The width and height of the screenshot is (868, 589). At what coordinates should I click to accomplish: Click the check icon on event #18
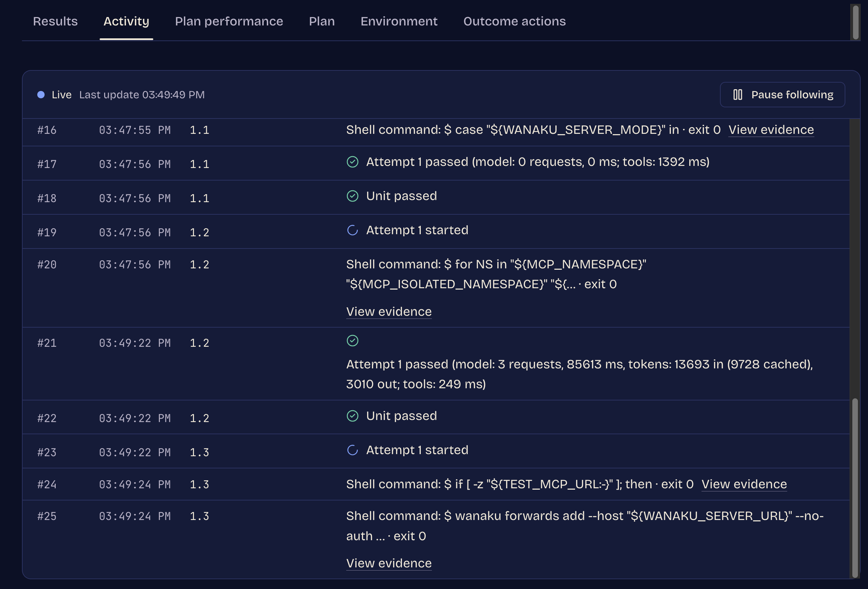(352, 196)
